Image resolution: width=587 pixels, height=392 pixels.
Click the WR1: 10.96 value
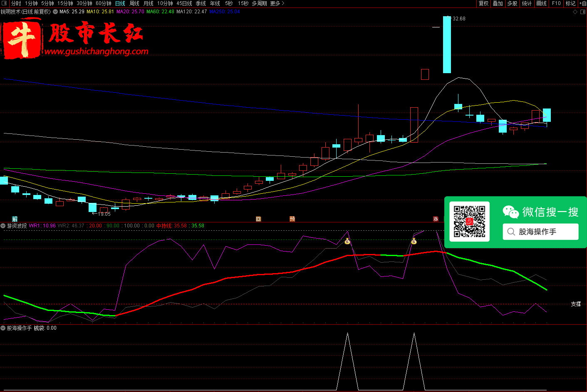tap(42, 226)
